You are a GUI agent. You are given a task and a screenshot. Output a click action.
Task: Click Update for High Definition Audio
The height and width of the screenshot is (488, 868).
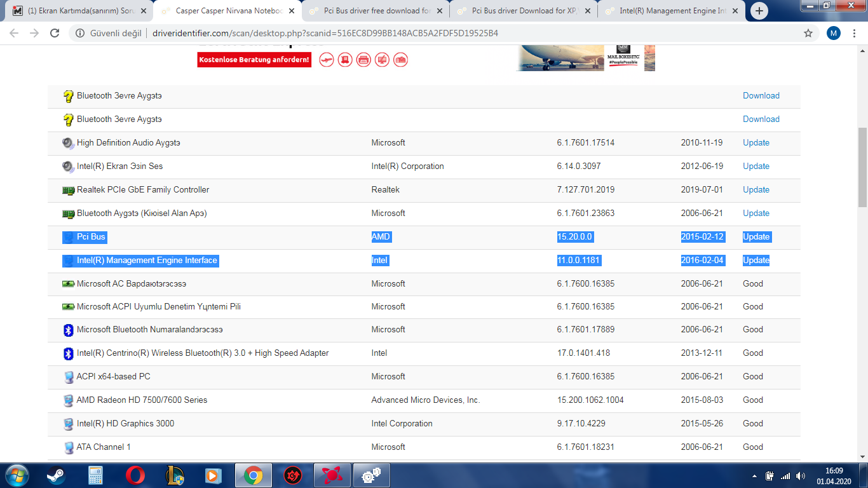(756, 143)
